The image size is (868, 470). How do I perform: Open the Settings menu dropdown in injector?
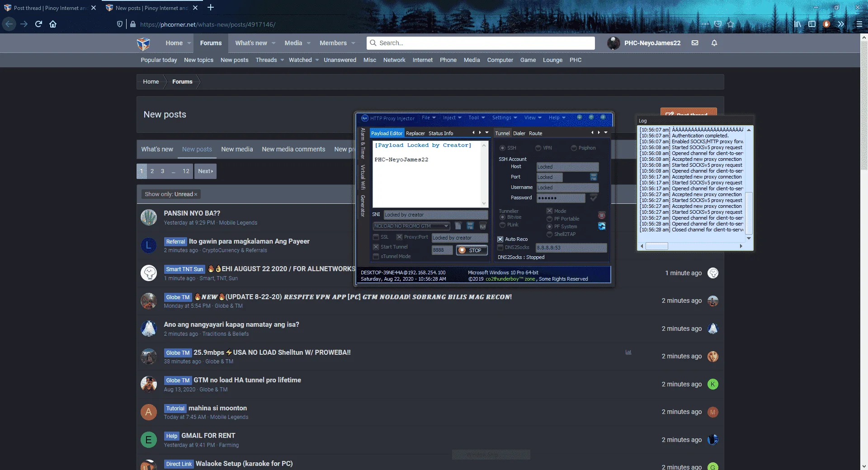(x=505, y=117)
